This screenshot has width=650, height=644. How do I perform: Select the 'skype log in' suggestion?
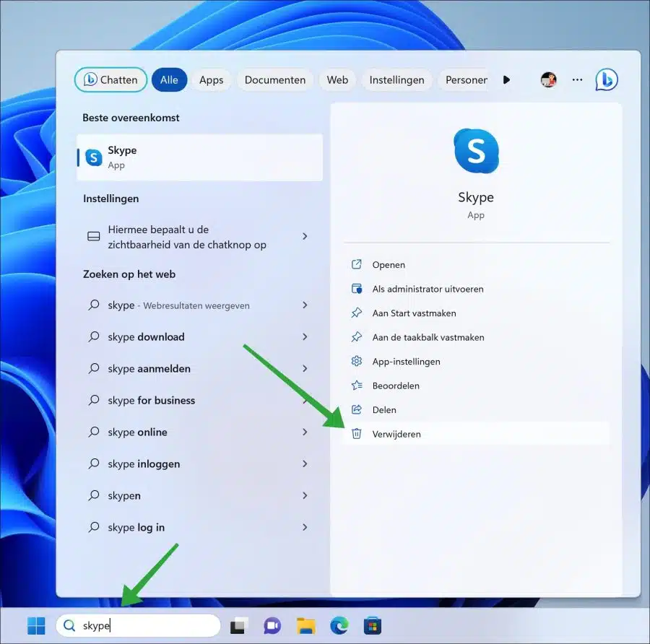pos(199,527)
